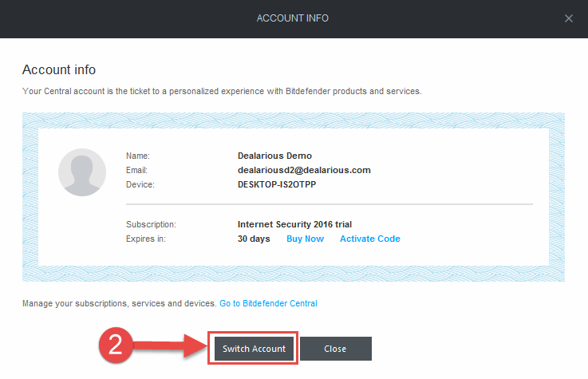Open Go to Bitdefender Central link

point(268,303)
